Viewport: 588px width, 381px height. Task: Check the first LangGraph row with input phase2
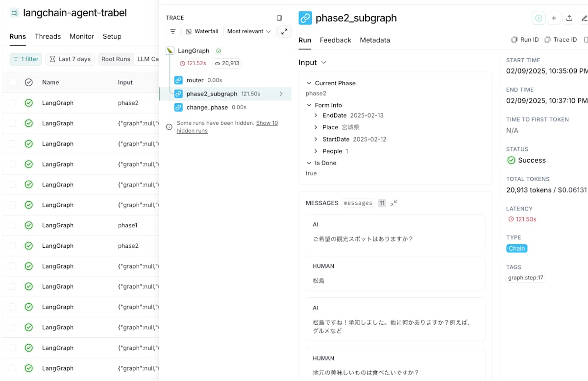coord(13,103)
